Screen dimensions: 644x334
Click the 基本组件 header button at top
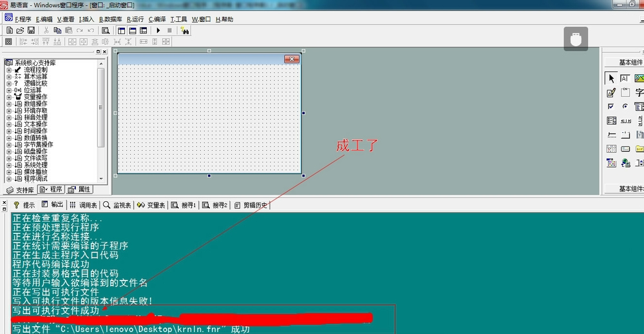(x=624, y=62)
